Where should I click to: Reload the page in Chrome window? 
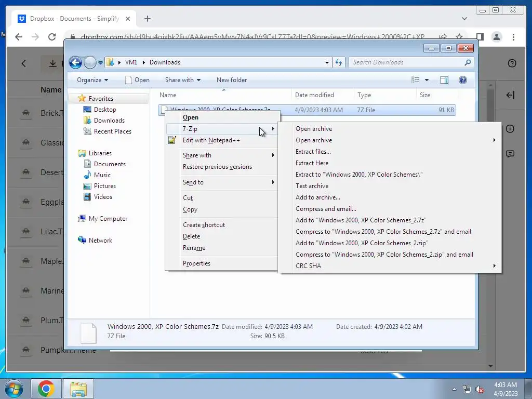(51, 37)
